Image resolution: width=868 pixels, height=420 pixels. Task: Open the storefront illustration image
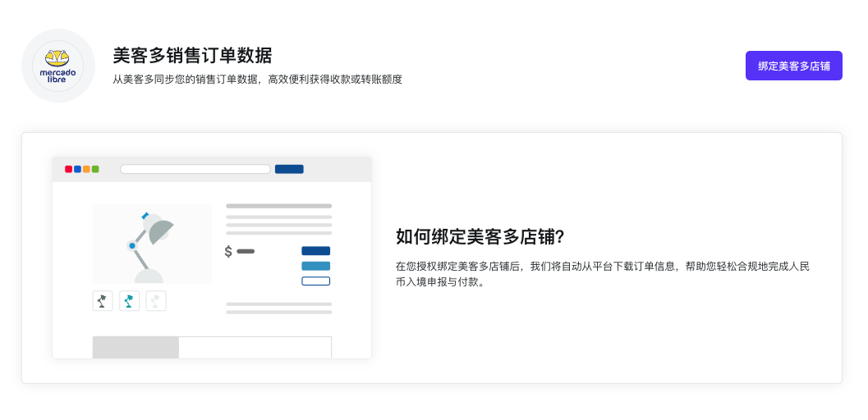[212, 258]
